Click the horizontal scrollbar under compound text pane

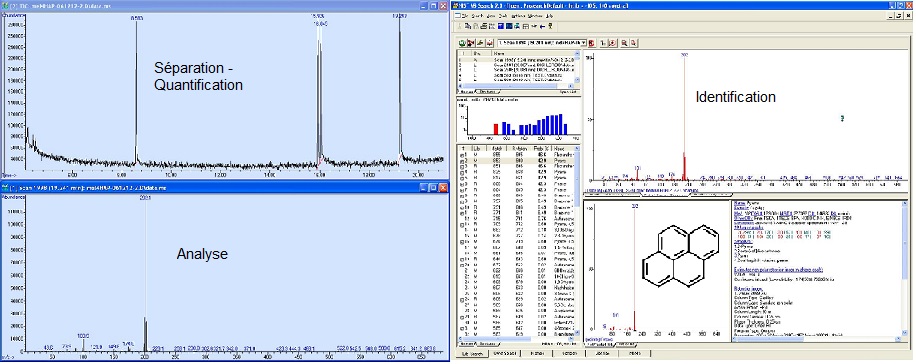click(x=816, y=339)
